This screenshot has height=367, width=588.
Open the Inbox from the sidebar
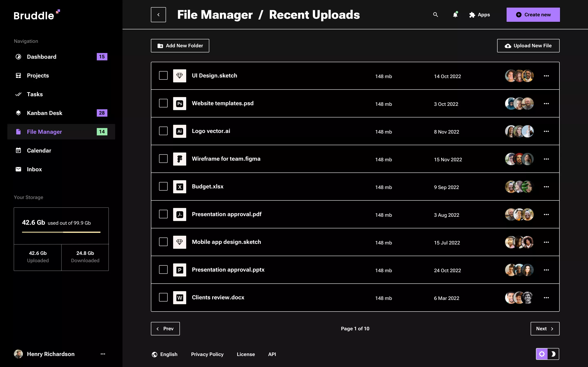tap(34, 169)
